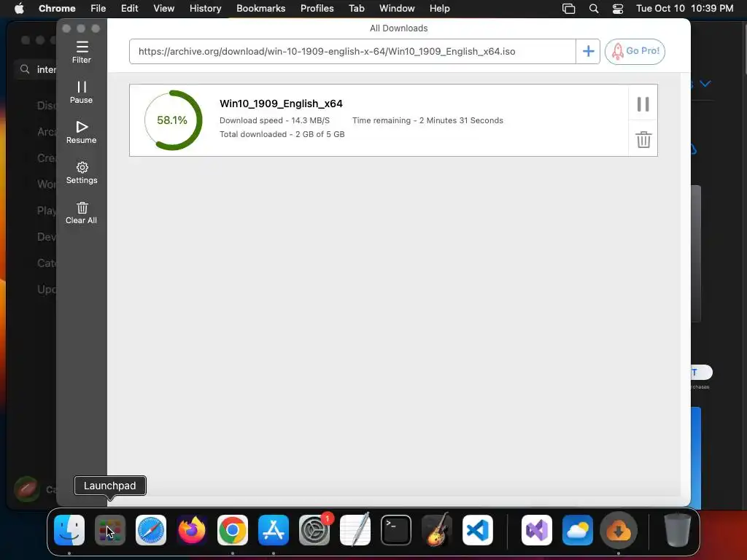The image size is (747, 560).
Task: Clear All downloads from the sidebar
Action: coord(82,213)
